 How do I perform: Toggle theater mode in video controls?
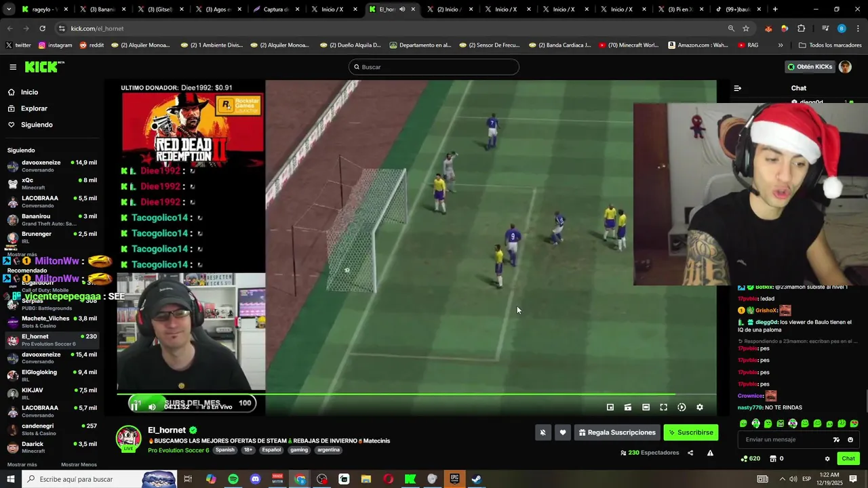pyautogui.click(x=646, y=407)
